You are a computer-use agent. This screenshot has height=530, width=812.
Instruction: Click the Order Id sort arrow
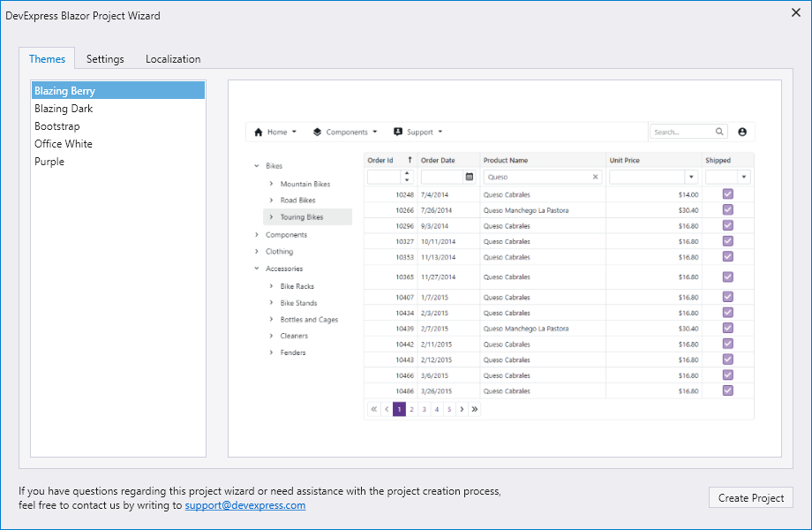(410, 160)
